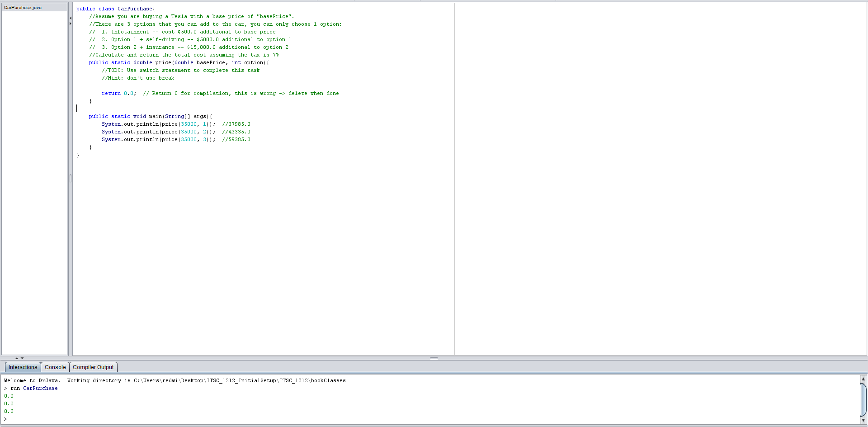This screenshot has height=427, width=868.
Task: Click the main method declaration line
Action: [151, 116]
